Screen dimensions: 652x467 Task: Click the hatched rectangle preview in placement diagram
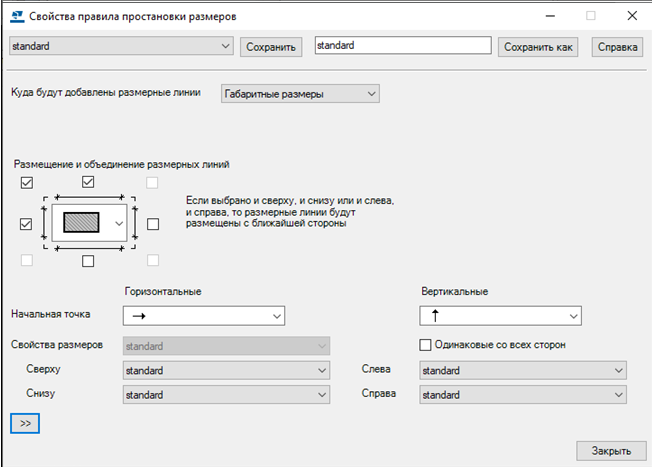(x=82, y=224)
